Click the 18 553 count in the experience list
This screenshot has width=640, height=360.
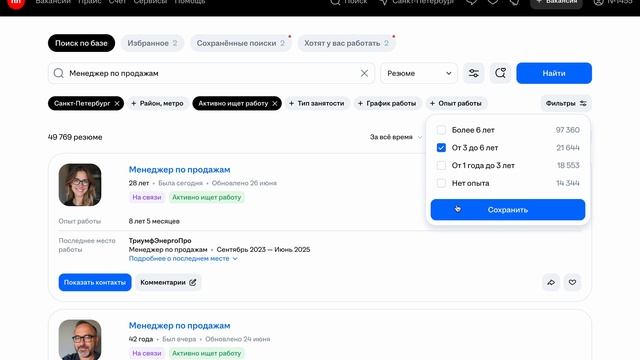click(568, 165)
